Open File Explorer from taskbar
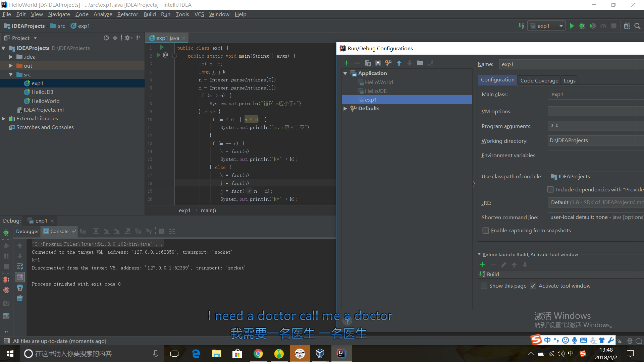644x362 pixels. (x=216, y=354)
